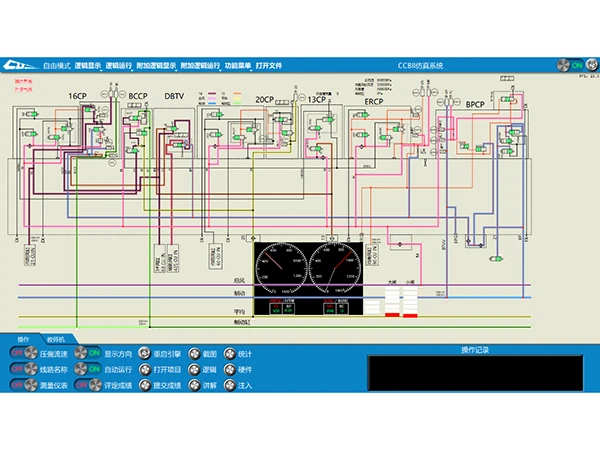The width and height of the screenshot is (600, 450).
Task: Click the 注入 inject button icon
Action: [231, 385]
